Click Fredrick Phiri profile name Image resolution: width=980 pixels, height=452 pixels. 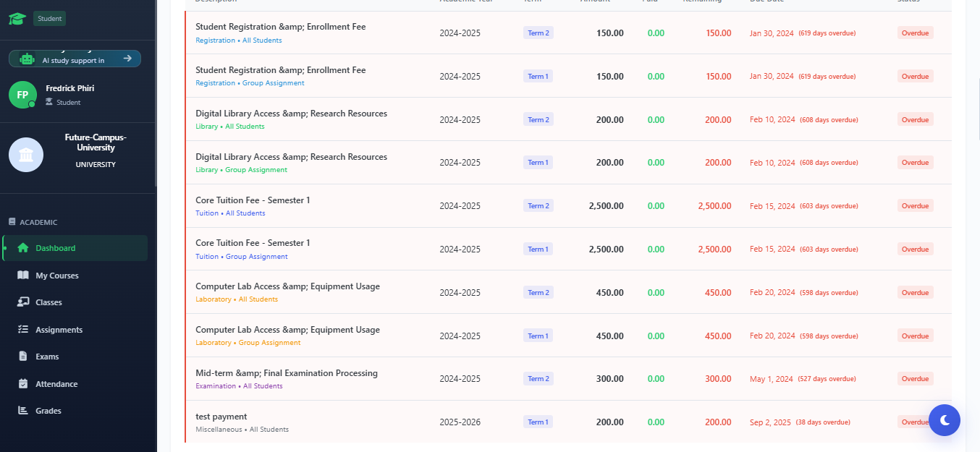pos(69,88)
